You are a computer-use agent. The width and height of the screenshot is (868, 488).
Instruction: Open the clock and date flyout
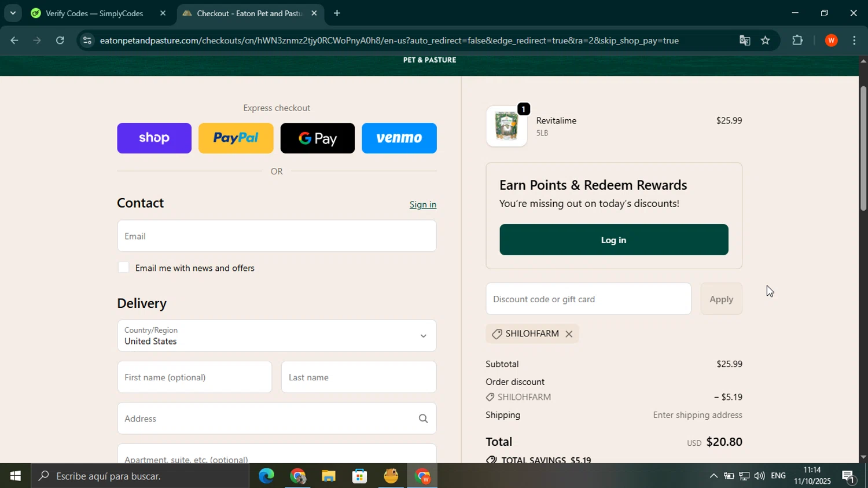pos(812,476)
